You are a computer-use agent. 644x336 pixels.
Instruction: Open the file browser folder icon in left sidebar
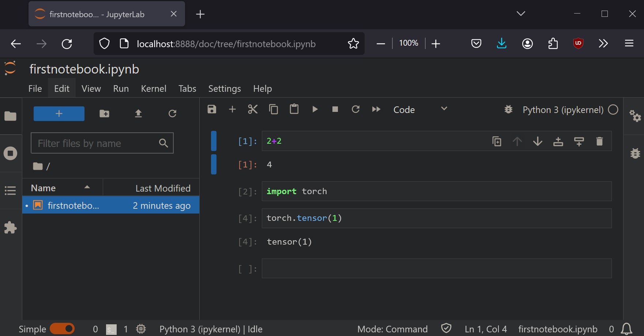[10, 116]
